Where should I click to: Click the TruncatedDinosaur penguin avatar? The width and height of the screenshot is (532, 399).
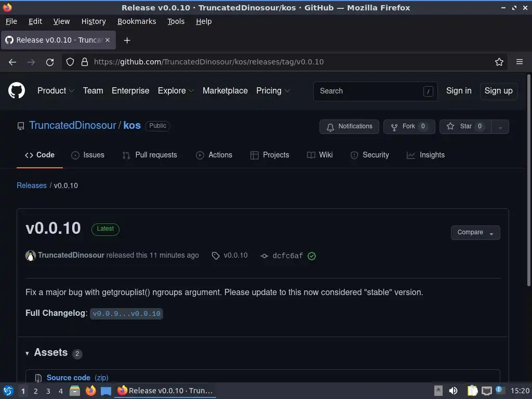31,256
